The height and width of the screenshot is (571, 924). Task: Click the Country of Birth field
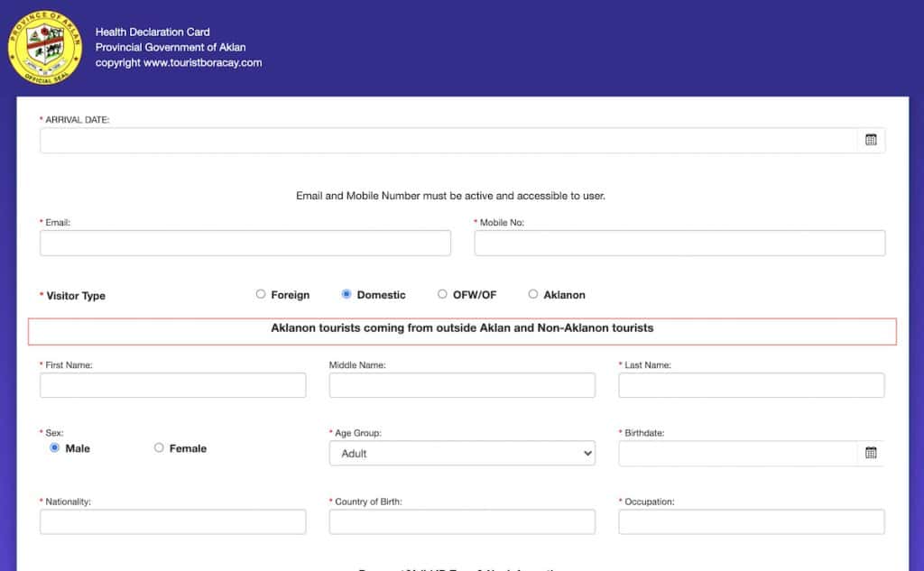(461, 521)
